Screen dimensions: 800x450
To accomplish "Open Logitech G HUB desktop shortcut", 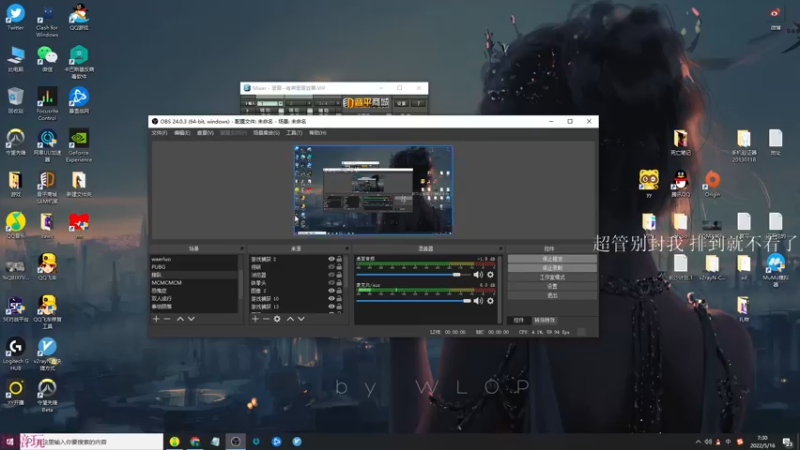I will [15, 354].
